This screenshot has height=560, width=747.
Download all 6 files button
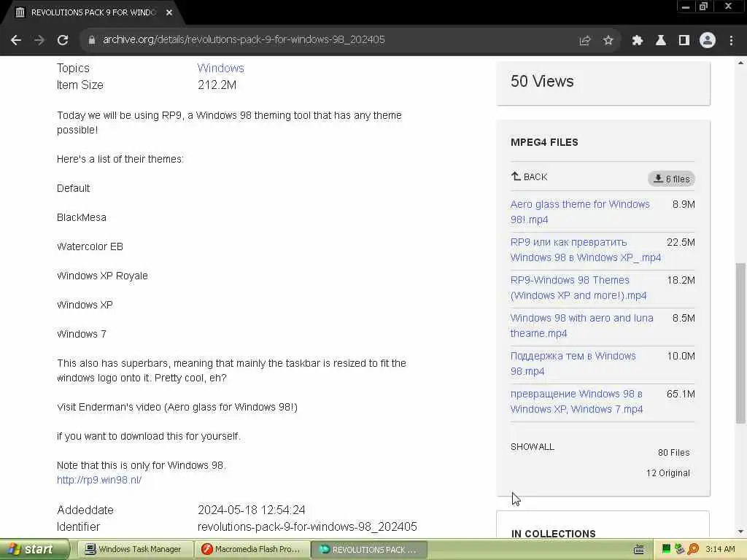[x=671, y=179]
